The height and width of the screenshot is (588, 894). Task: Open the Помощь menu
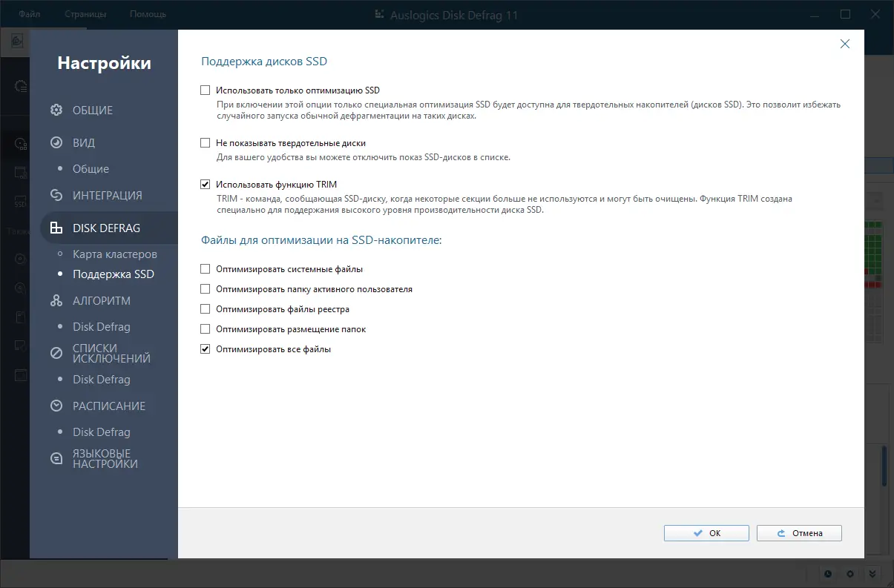click(148, 14)
